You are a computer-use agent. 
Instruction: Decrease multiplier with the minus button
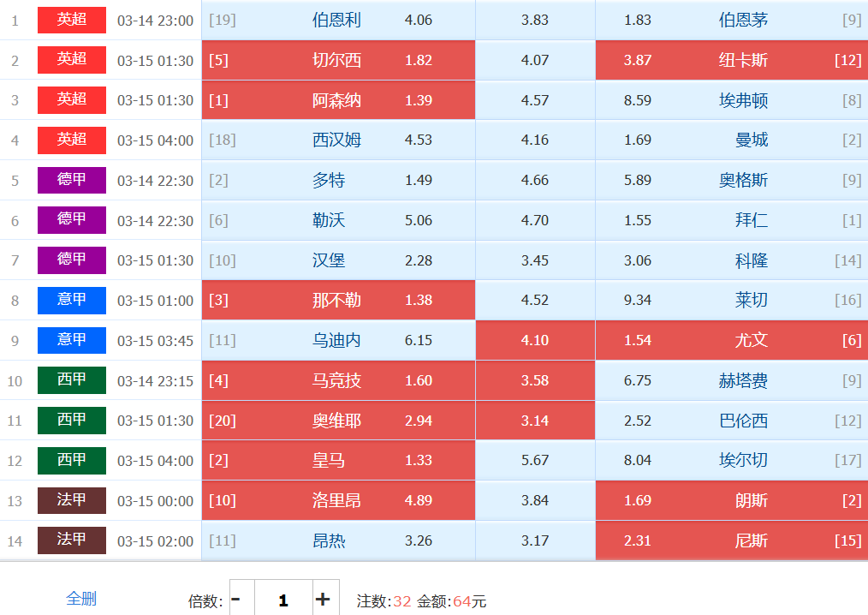click(x=236, y=599)
